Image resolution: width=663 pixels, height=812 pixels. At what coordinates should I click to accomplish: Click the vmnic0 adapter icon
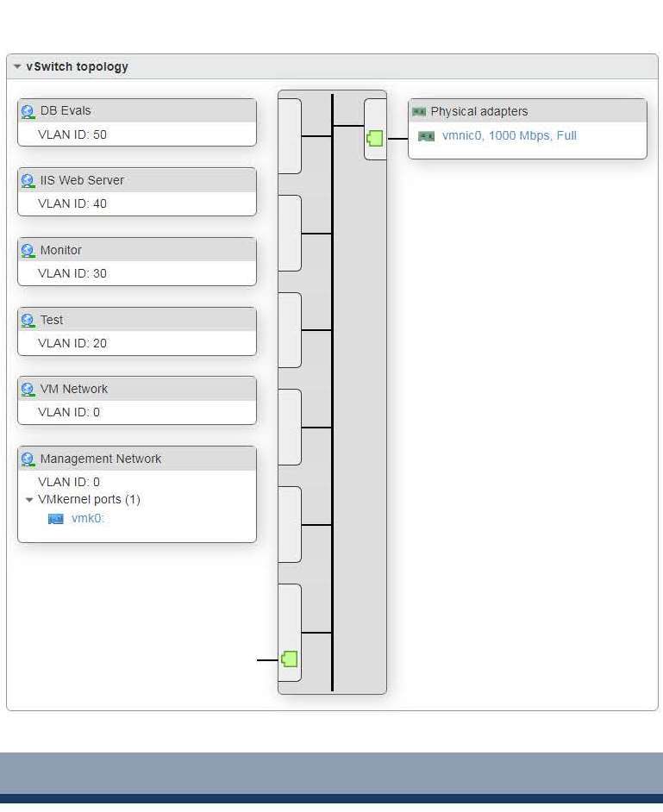point(426,135)
